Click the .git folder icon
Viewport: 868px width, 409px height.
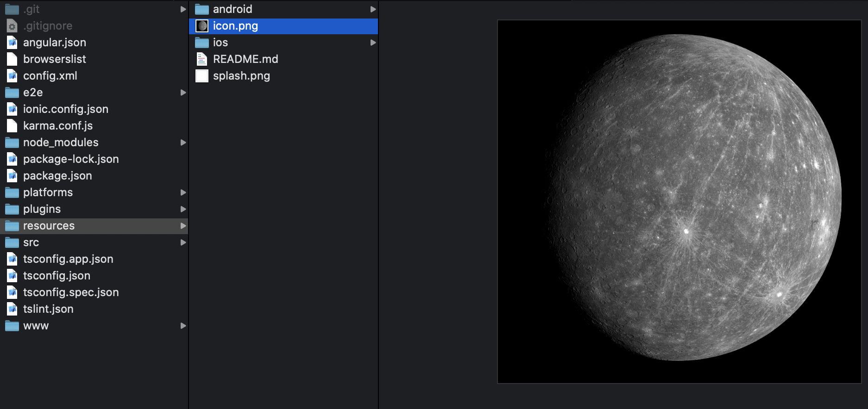[12, 9]
